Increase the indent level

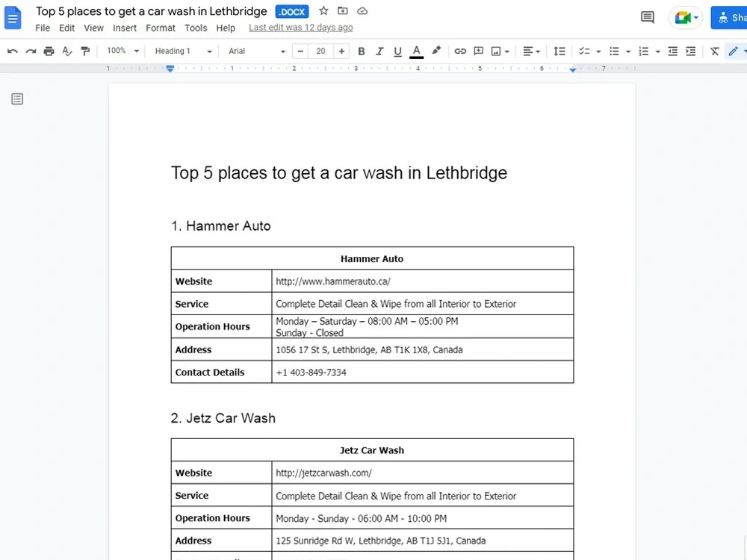coord(691,51)
